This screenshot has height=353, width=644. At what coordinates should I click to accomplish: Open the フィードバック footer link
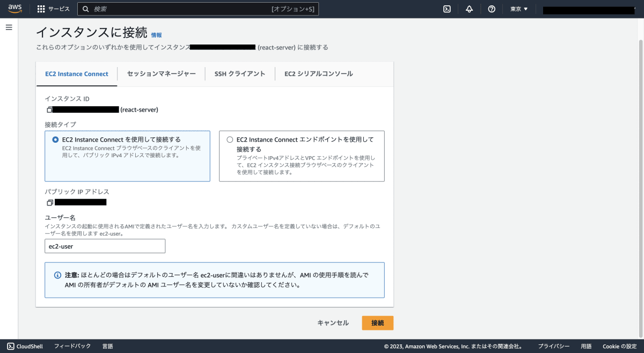click(72, 346)
